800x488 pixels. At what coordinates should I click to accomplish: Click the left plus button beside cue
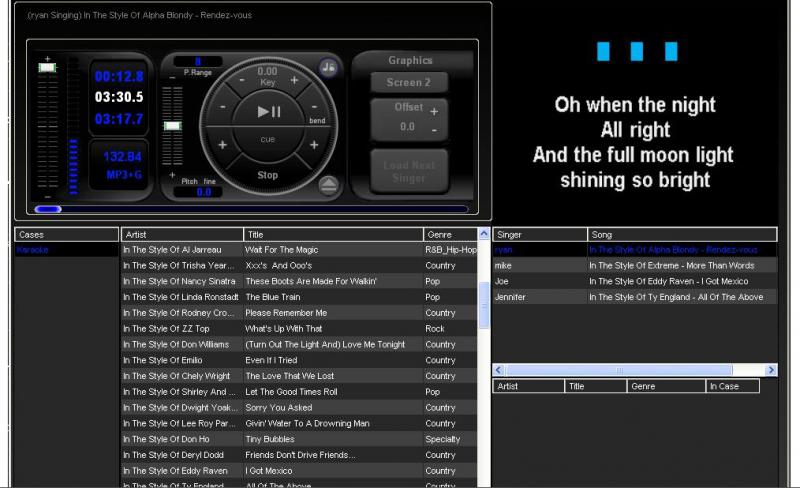222,145
